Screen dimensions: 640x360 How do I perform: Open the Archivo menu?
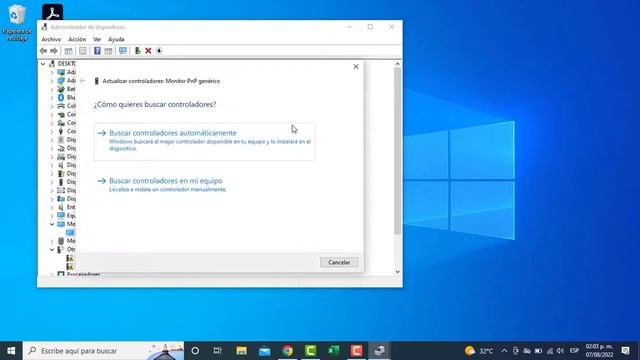[51, 39]
